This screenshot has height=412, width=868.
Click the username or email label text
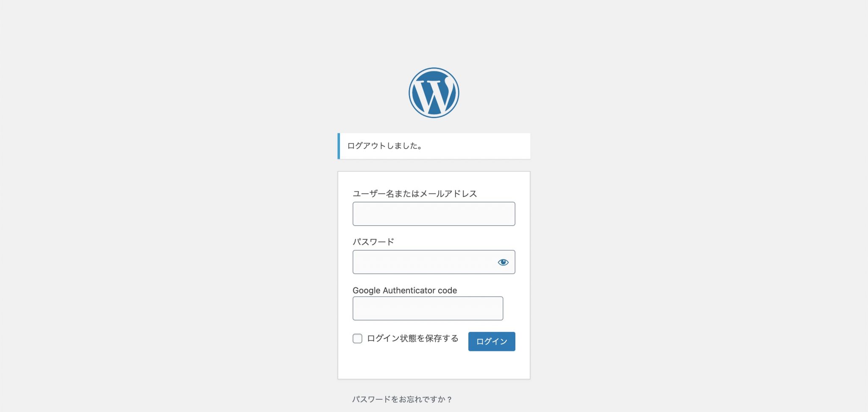pos(415,194)
